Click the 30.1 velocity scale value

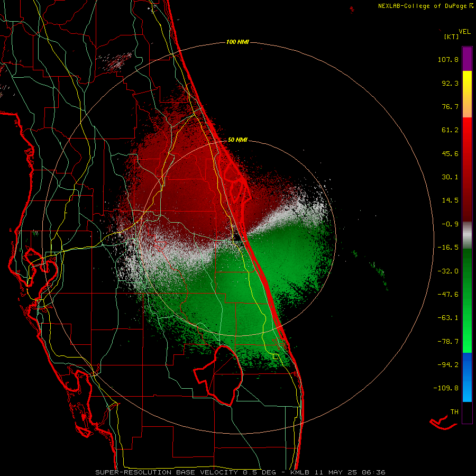coord(450,177)
